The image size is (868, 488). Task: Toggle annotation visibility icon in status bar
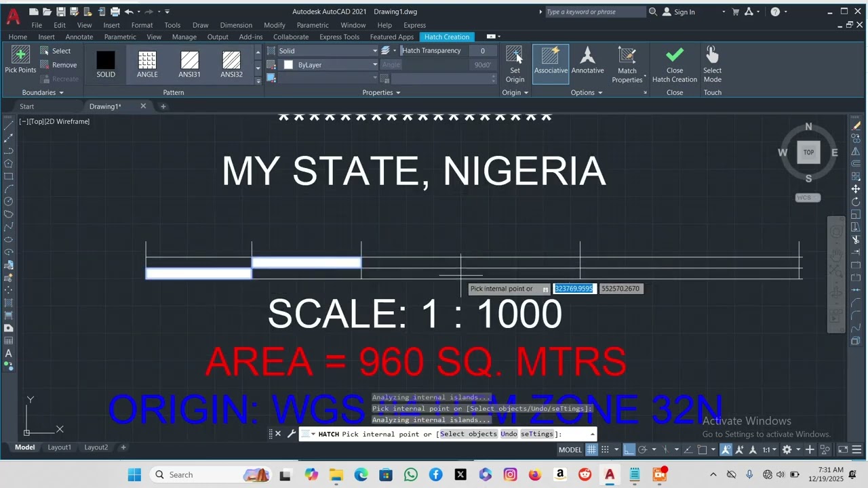tap(726, 449)
